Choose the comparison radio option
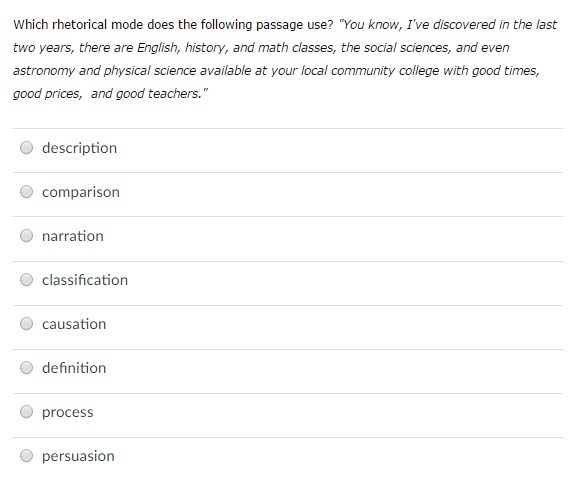Viewport: 570px width, 479px height. (x=26, y=192)
